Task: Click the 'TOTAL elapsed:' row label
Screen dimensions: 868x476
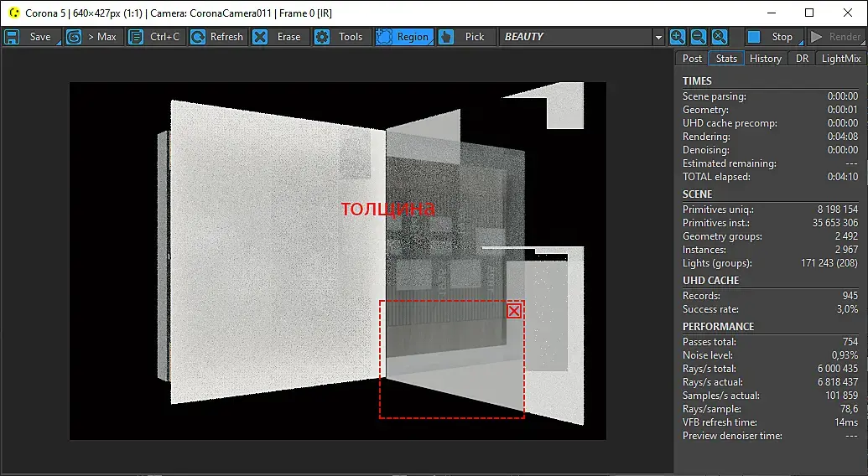Action: point(716,177)
